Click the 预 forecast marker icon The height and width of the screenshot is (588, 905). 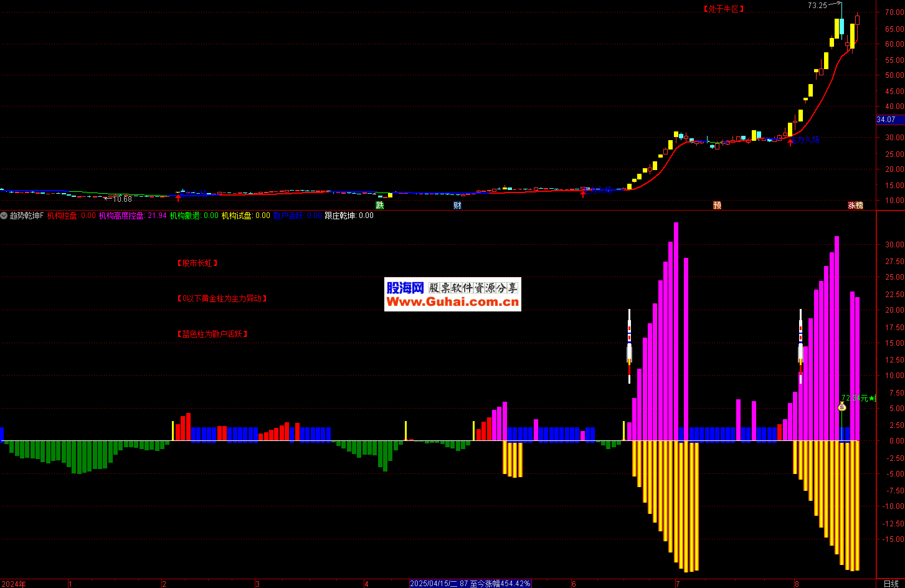click(x=717, y=205)
